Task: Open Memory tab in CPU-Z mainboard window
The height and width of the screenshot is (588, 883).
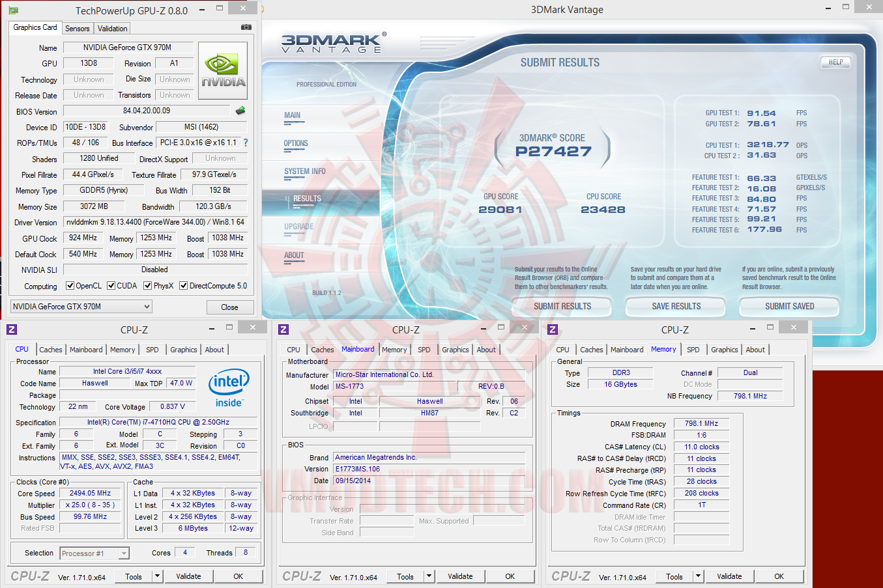Action: 394,350
